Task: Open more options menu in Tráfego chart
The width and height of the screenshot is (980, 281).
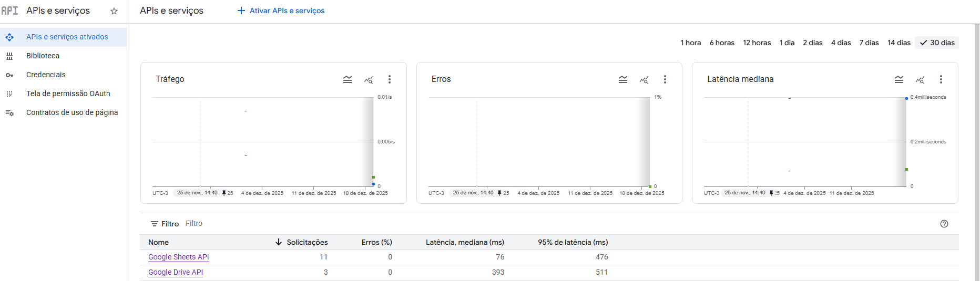Action: (x=390, y=79)
